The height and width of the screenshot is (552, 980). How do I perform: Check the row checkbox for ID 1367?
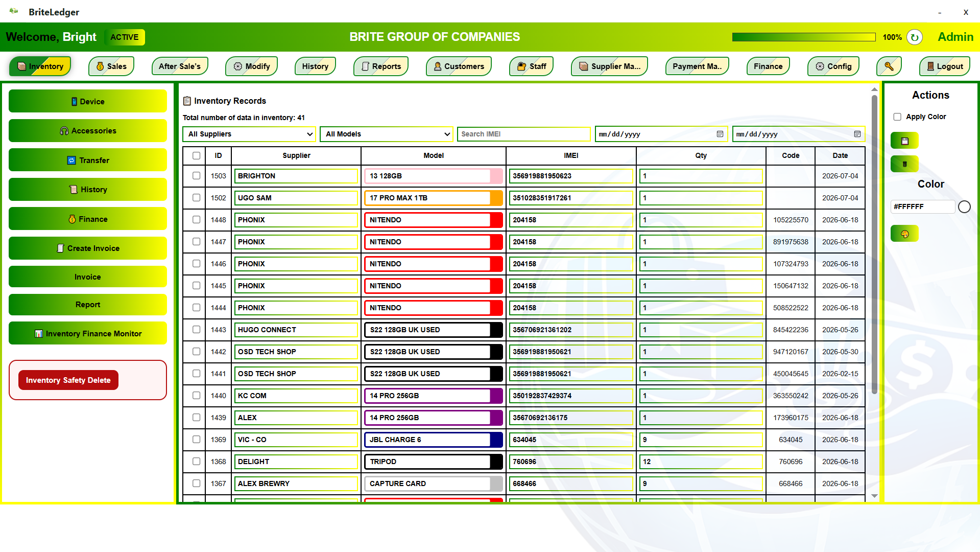[x=196, y=484]
